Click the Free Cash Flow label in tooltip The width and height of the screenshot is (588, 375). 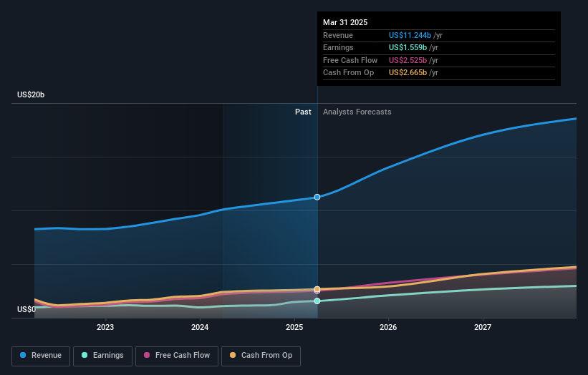click(x=350, y=60)
